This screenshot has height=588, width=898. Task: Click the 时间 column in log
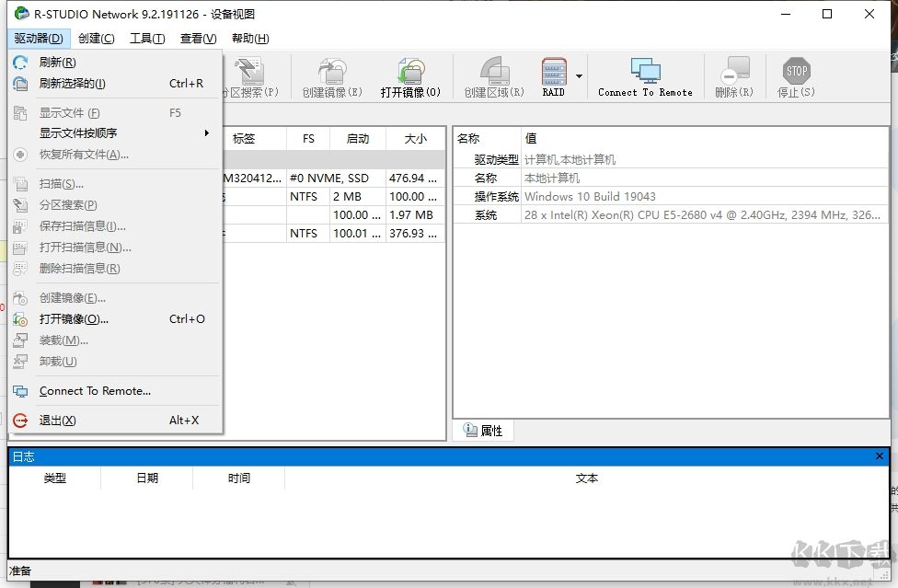[x=239, y=478]
